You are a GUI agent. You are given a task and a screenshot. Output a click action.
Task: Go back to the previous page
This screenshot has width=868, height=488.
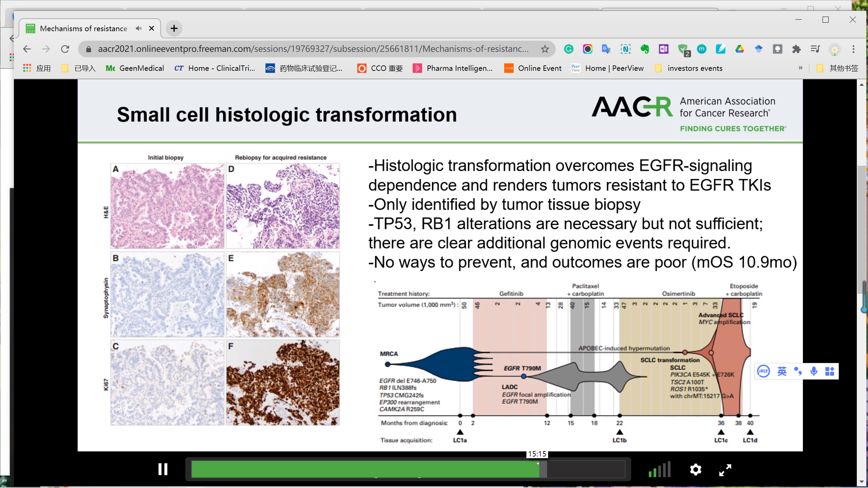(x=27, y=49)
